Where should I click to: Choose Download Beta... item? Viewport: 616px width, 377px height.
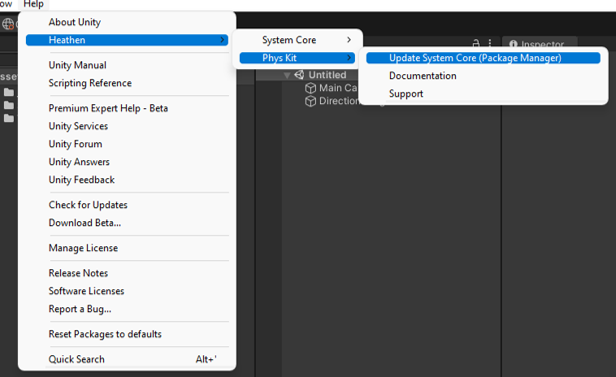(85, 223)
